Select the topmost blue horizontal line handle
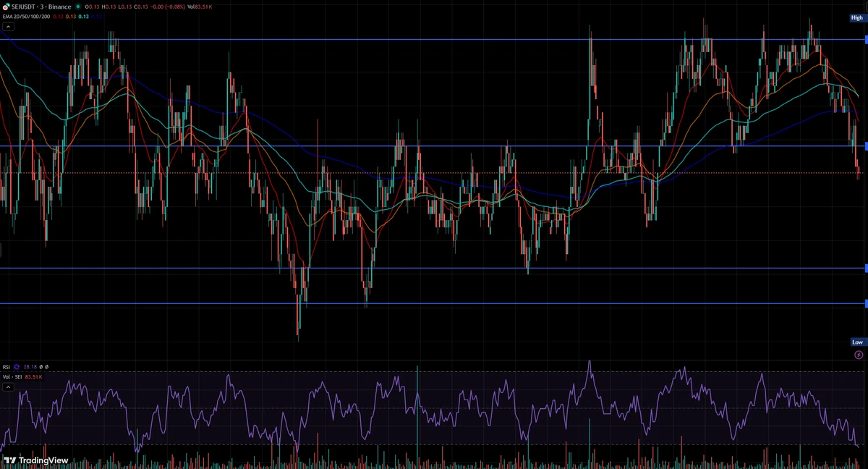The height and width of the screenshot is (469, 868). (866, 40)
